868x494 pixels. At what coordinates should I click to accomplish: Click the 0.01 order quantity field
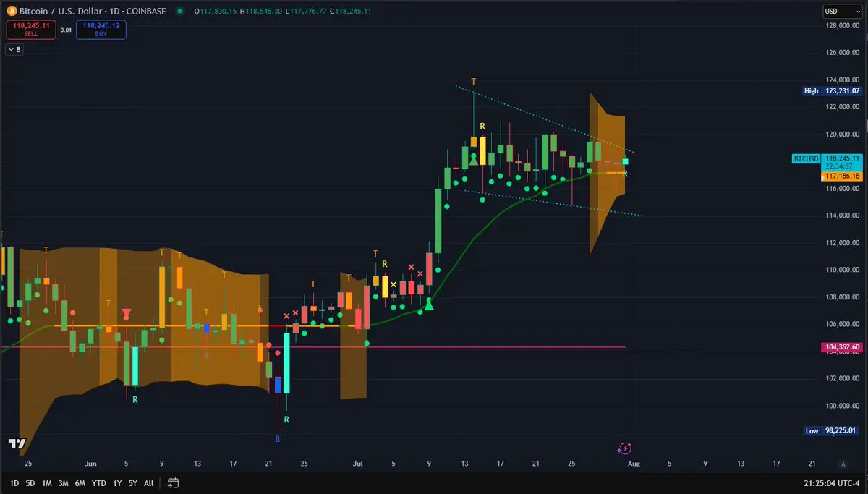tap(66, 30)
